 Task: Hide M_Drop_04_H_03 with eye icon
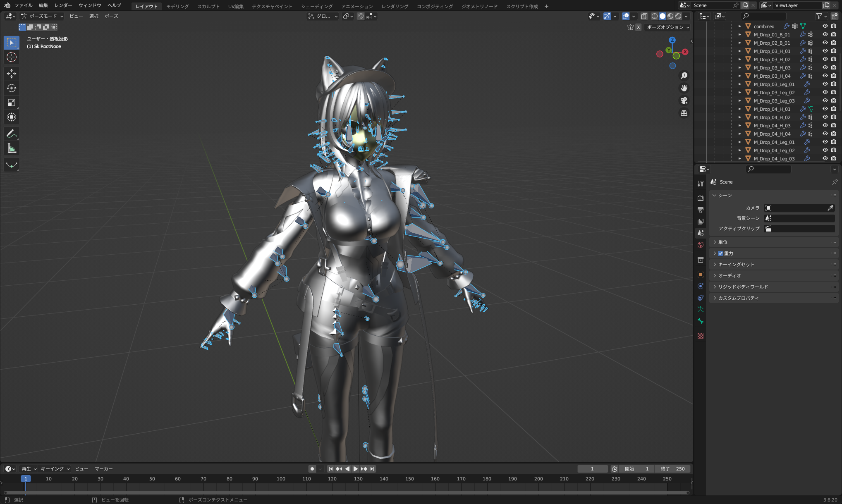[x=825, y=125]
